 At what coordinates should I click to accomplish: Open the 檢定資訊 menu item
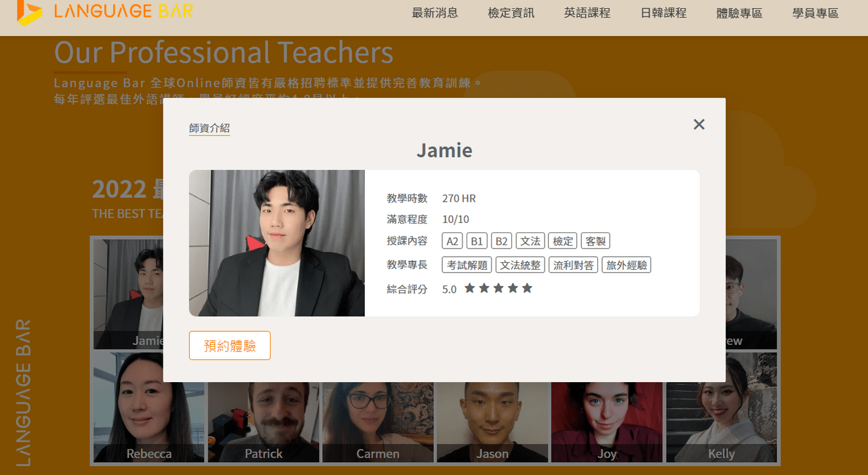(511, 12)
